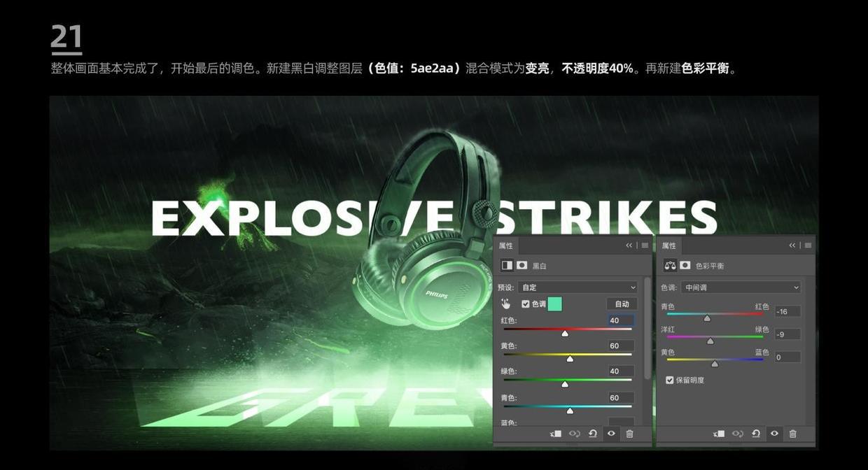Select the 属性 tab on the Black & White panel
The height and width of the screenshot is (470, 868).
coord(506,245)
